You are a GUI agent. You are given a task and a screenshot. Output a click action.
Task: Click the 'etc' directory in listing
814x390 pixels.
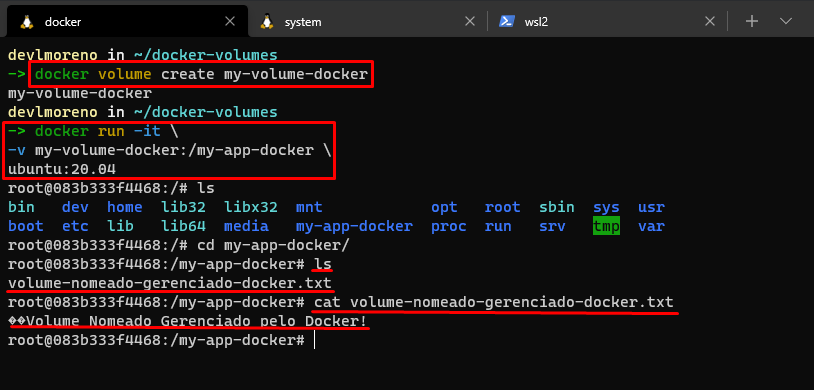tap(75, 226)
